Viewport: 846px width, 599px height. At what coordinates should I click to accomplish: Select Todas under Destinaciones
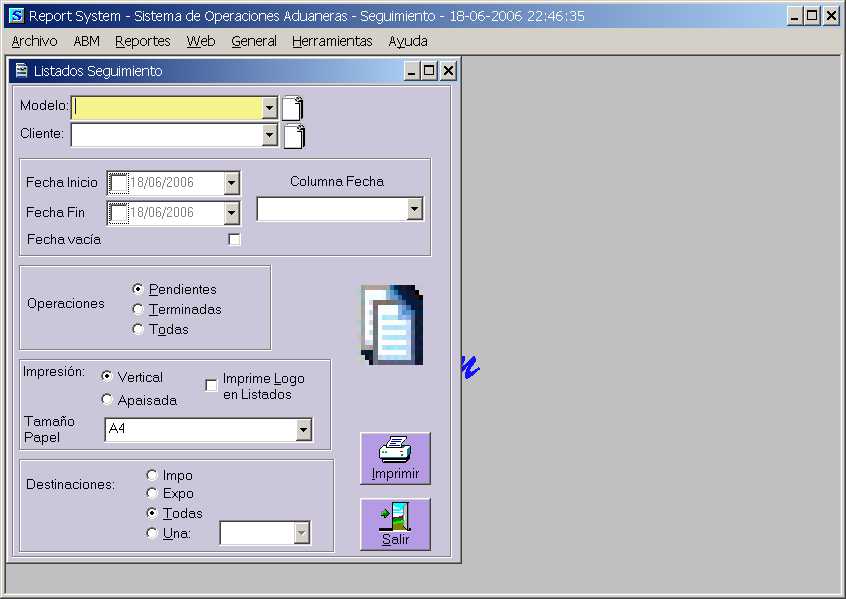pos(152,513)
